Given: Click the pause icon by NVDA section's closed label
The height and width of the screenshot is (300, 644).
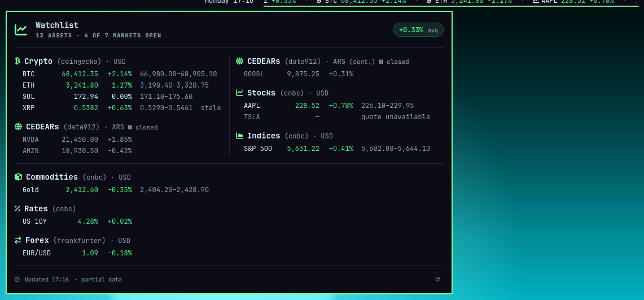Looking at the screenshot, I should [129, 127].
